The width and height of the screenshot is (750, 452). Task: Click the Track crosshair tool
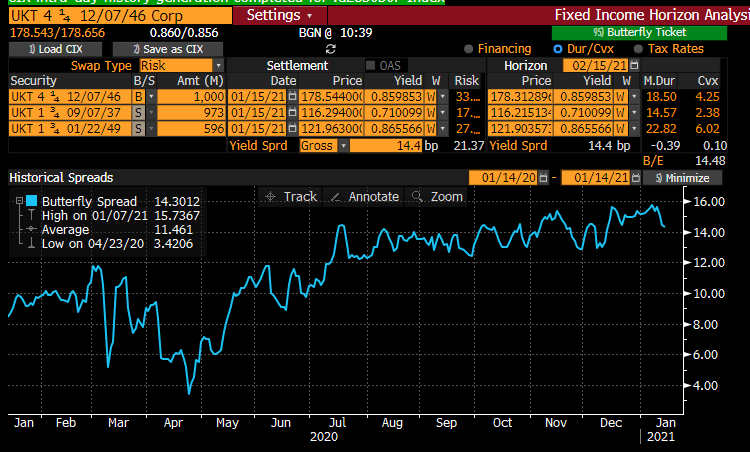click(290, 197)
